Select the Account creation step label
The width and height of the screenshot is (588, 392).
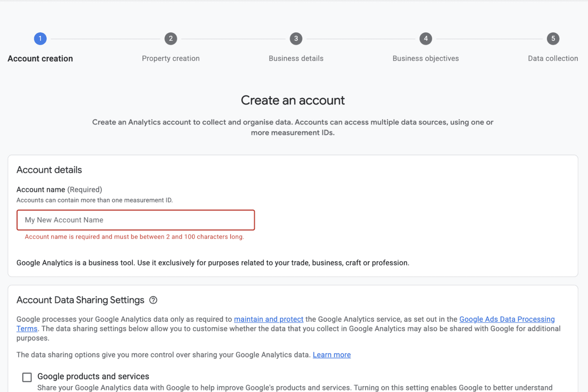pos(40,59)
